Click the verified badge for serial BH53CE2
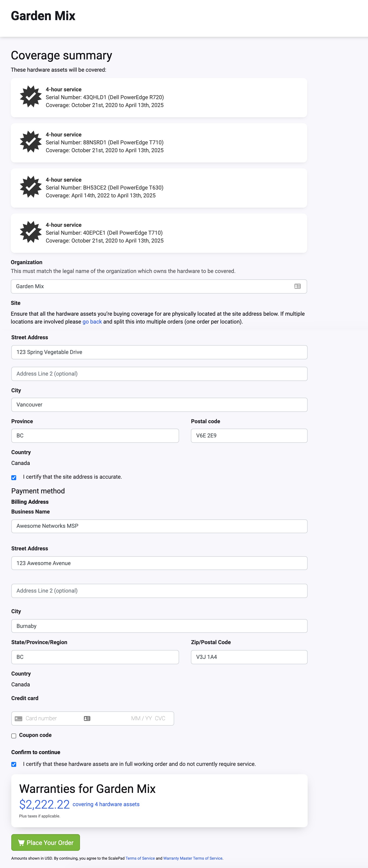Viewport: 368px width, 868px height. pyautogui.click(x=31, y=187)
